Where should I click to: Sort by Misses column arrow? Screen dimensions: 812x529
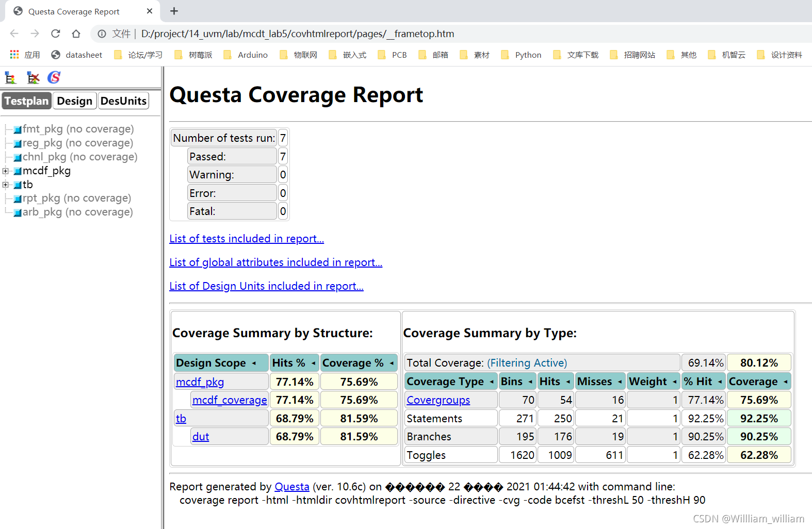click(620, 382)
